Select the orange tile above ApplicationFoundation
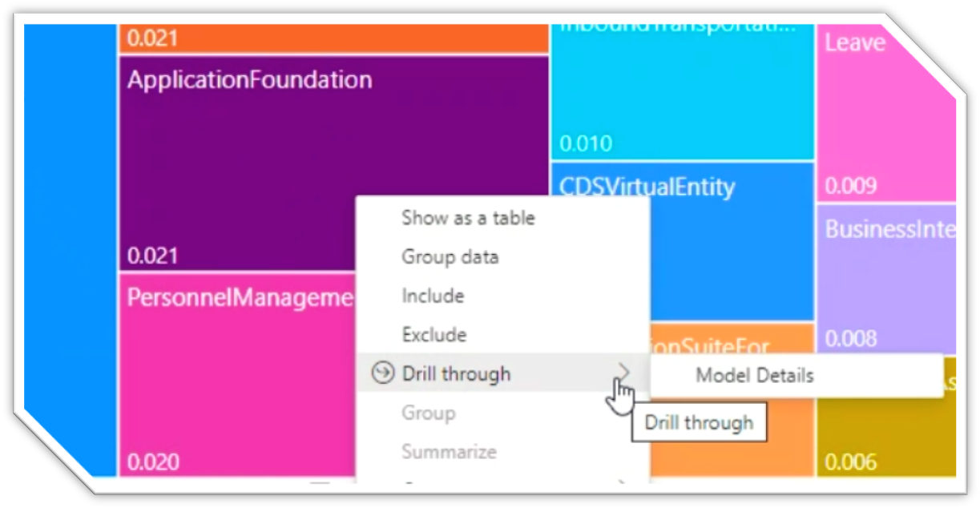 (333, 38)
